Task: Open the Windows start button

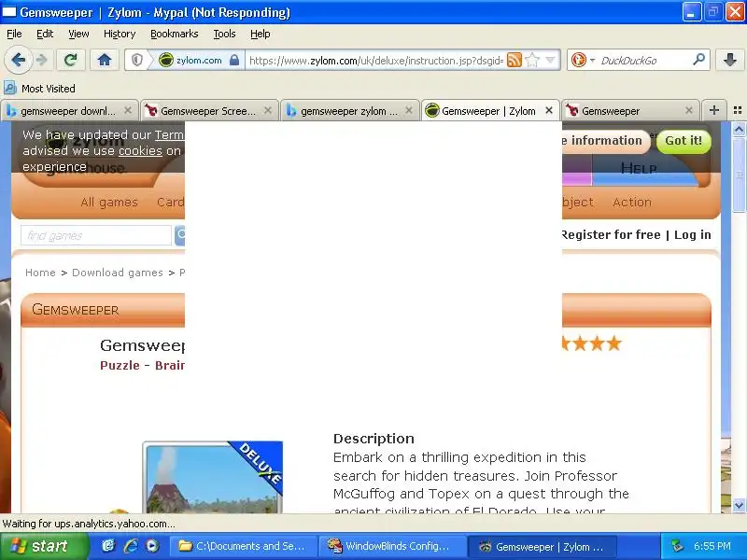Action: click(x=44, y=546)
